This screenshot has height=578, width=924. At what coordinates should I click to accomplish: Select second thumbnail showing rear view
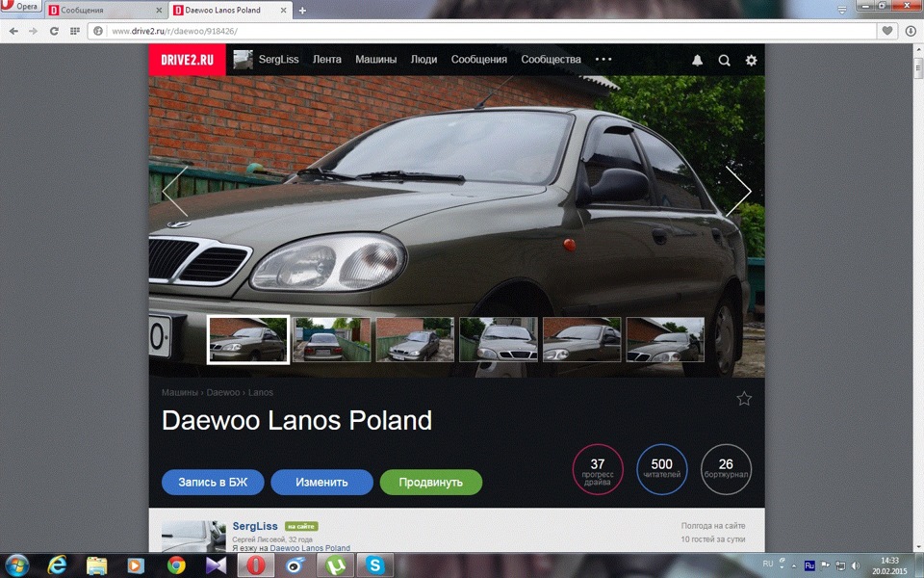coord(332,340)
